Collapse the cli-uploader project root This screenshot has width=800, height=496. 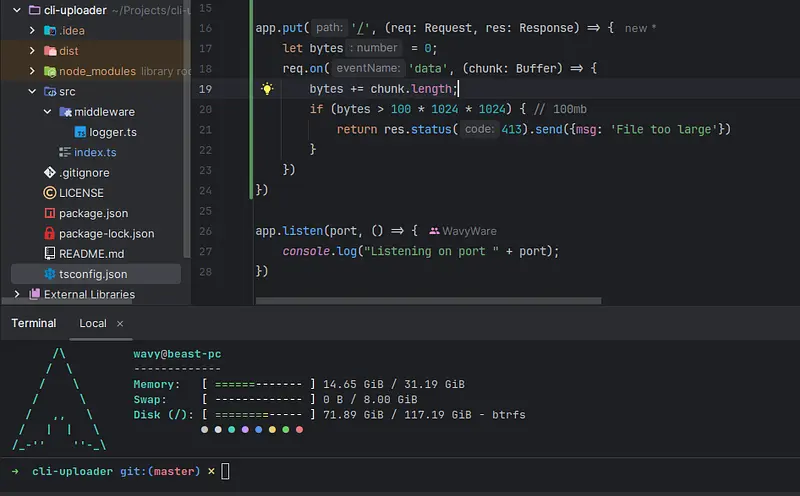point(17,10)
